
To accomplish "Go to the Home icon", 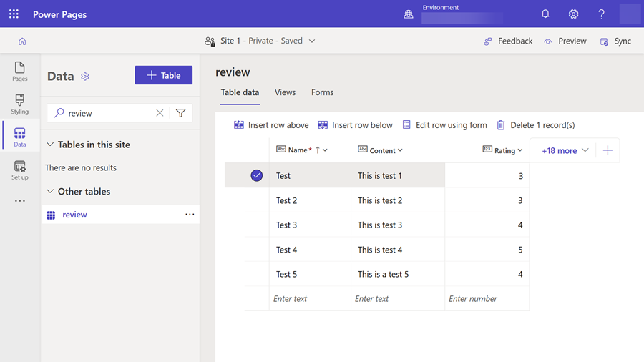I will coord(22,41).
